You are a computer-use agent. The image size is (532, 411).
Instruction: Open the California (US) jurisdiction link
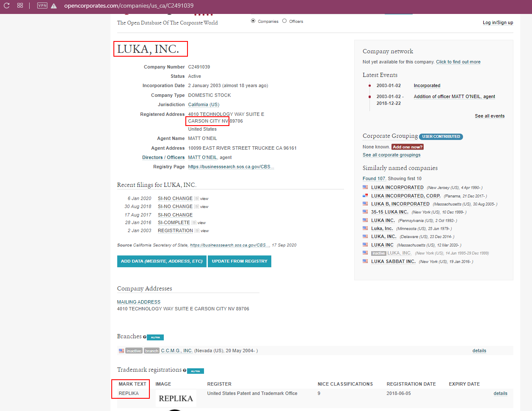204,105
